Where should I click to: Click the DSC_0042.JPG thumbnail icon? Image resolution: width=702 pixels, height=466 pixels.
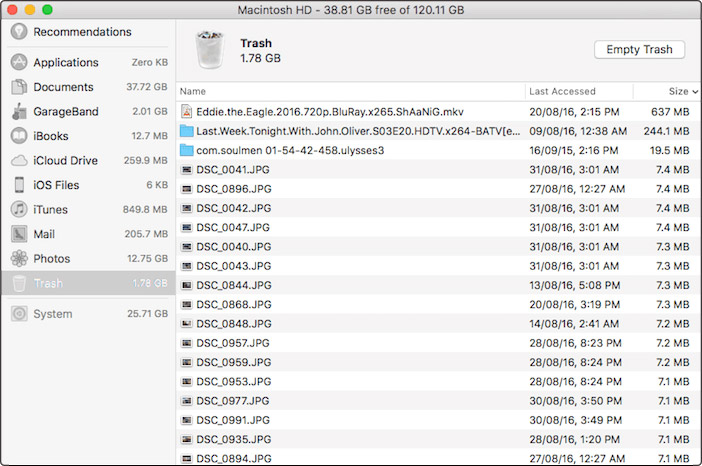(x=187, y=208)
